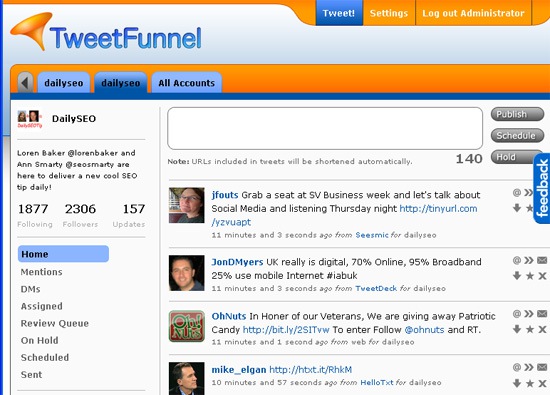Reply to mike_elgan tweet via @ icon
The image size is (550, 395).
pyautogui.click(x=517, y=367)
